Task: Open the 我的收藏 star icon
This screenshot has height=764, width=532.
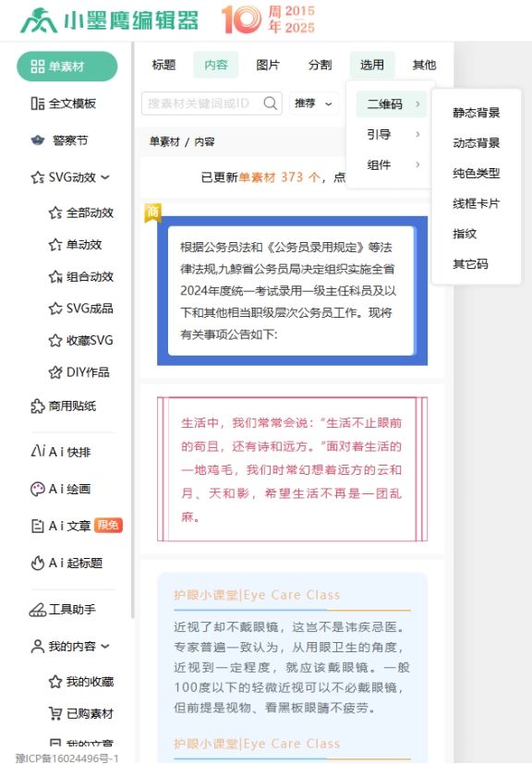Action: coord(55,681)
